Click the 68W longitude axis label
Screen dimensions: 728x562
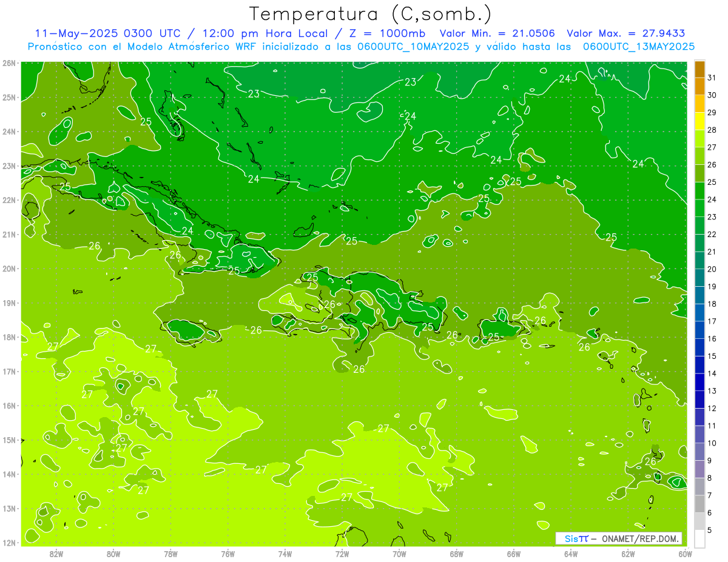(x=457, y=553)
